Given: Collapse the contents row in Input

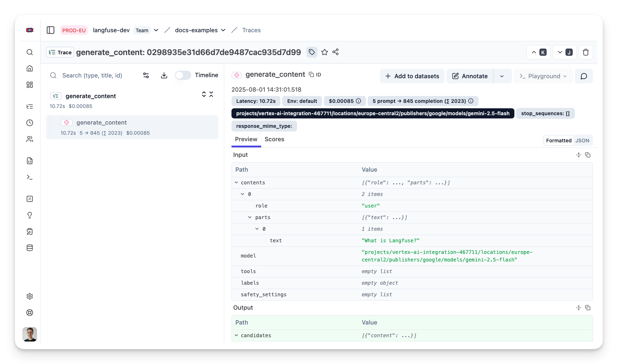Looking at the screenshot, I should click(237, 183).
